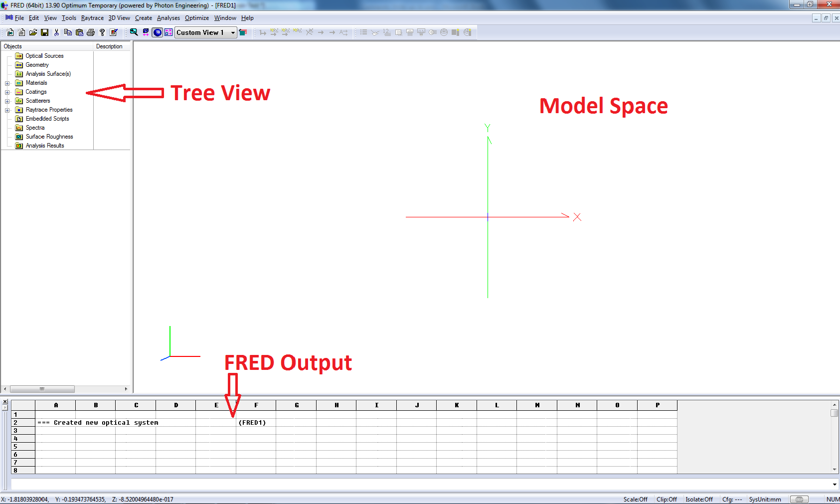
Task: Click the scissors Cut icon
Action: pyautogui.click(x=56, y=32)
